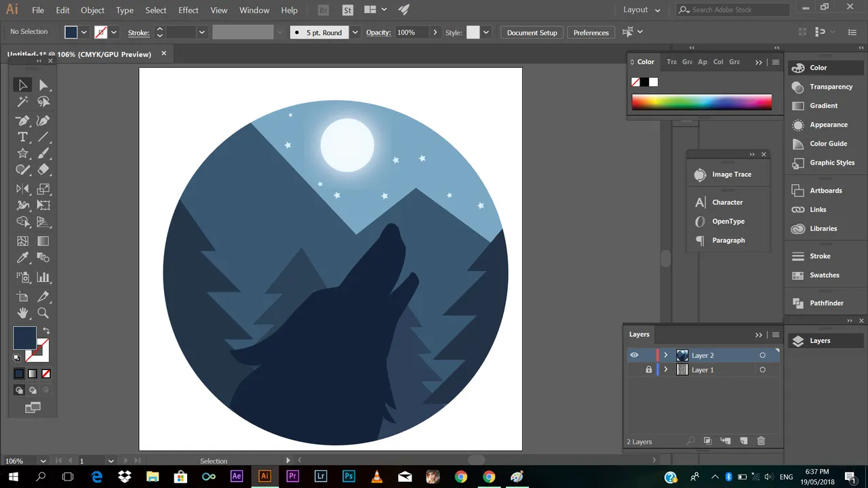Viewport: 868px width, 488px height.
Task: Open the Window menu
Action: click(x=254, y=10)
